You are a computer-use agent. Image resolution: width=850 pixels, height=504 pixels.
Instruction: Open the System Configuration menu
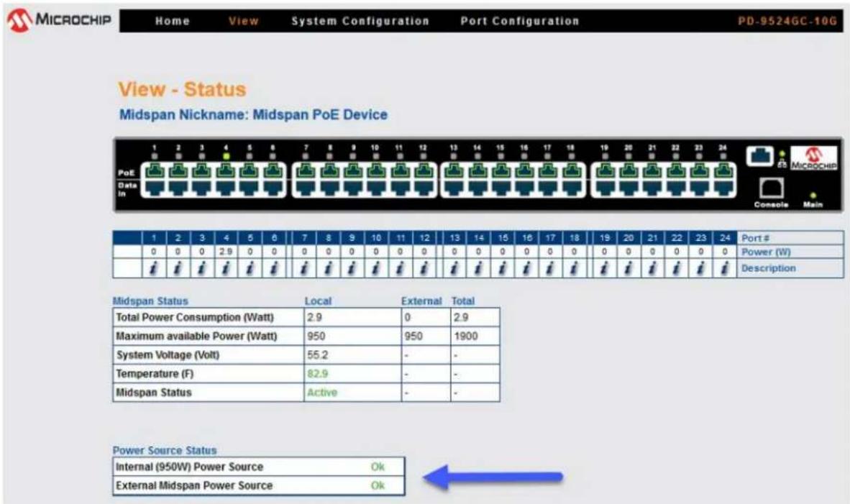coord(360,21)
